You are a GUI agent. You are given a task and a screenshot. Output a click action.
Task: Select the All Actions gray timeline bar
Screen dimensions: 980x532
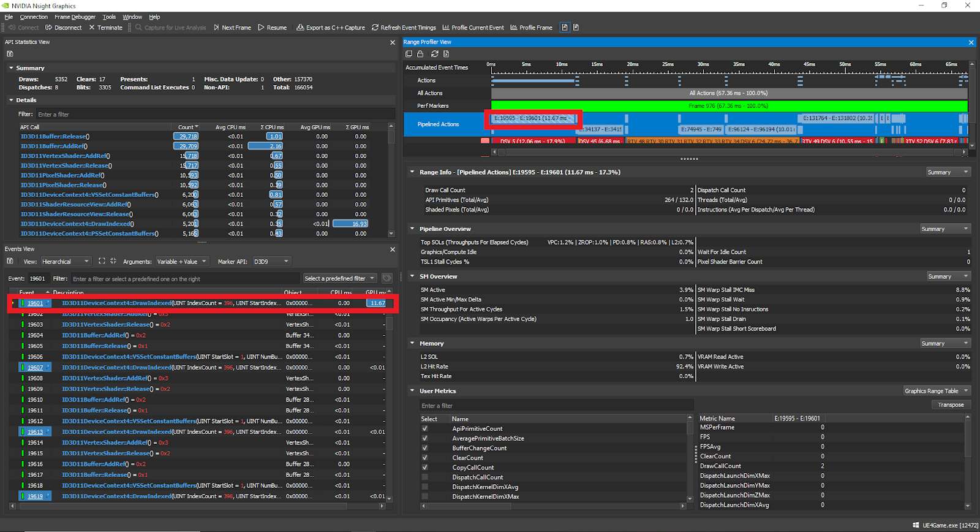pos(729,93)
